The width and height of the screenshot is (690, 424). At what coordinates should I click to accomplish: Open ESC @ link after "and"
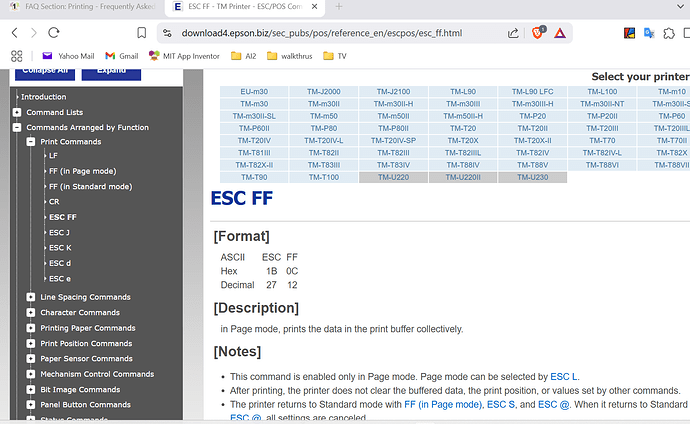554,405
